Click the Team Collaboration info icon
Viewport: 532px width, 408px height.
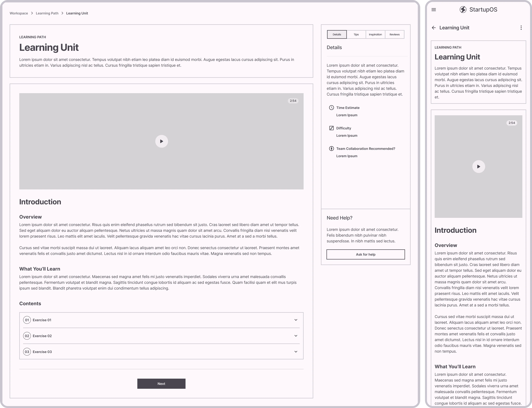click(332, 148)
